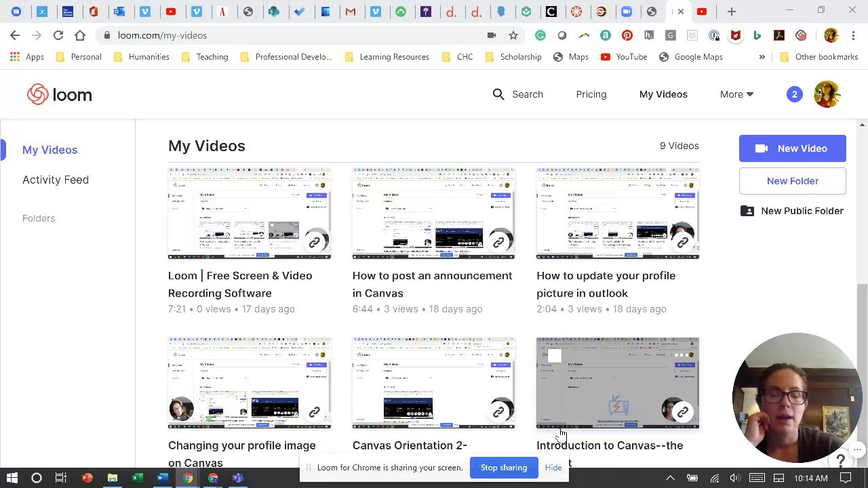Open the Changing your profile image video thumbnail
This screenshot has width=868, height=488.
[250, 383]
